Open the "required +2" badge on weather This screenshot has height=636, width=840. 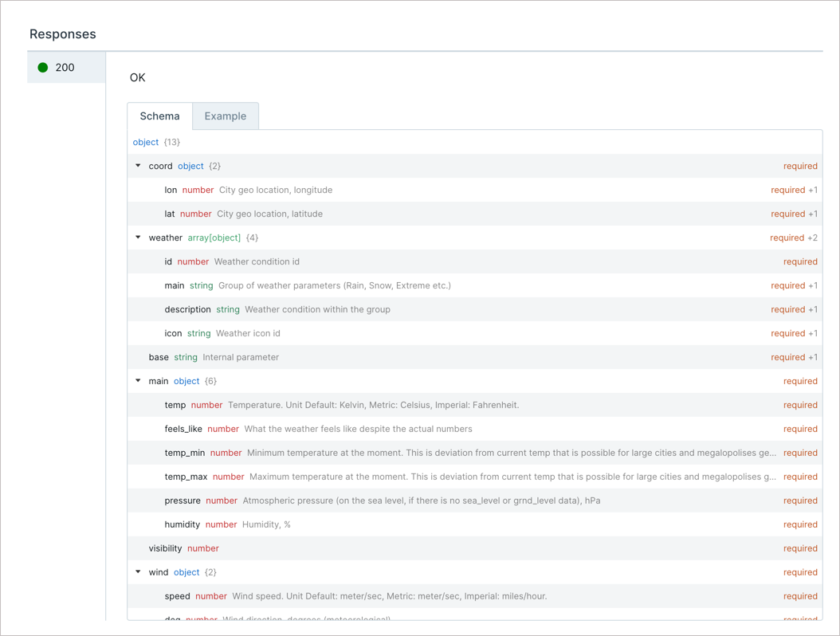click(794, 238)
